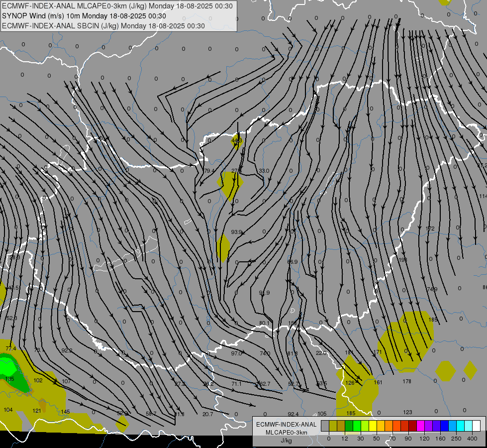Select the 121 map value
This screenshot has width=487, height=448.
pos(37,411)
